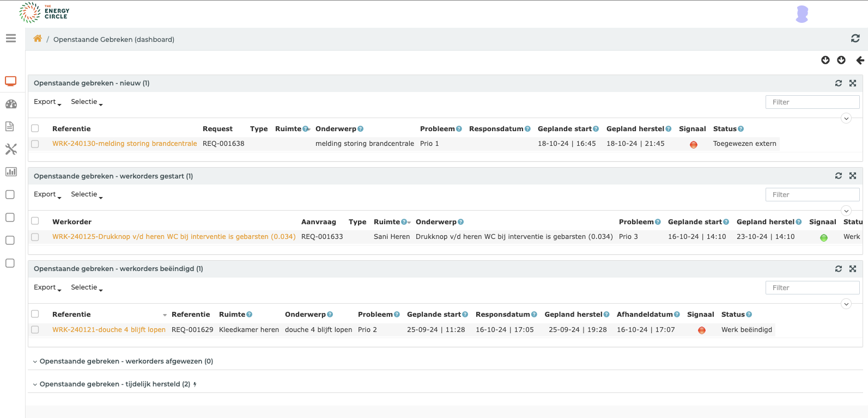Click the red signal indicator for WRK-240130
The image size is (868, 418).
tap(694, 145)
